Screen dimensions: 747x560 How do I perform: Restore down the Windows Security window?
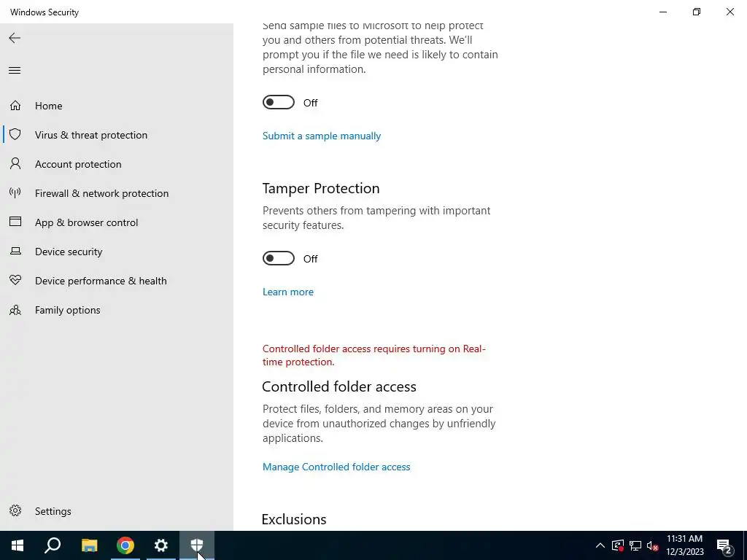click(x=697, y=12)
